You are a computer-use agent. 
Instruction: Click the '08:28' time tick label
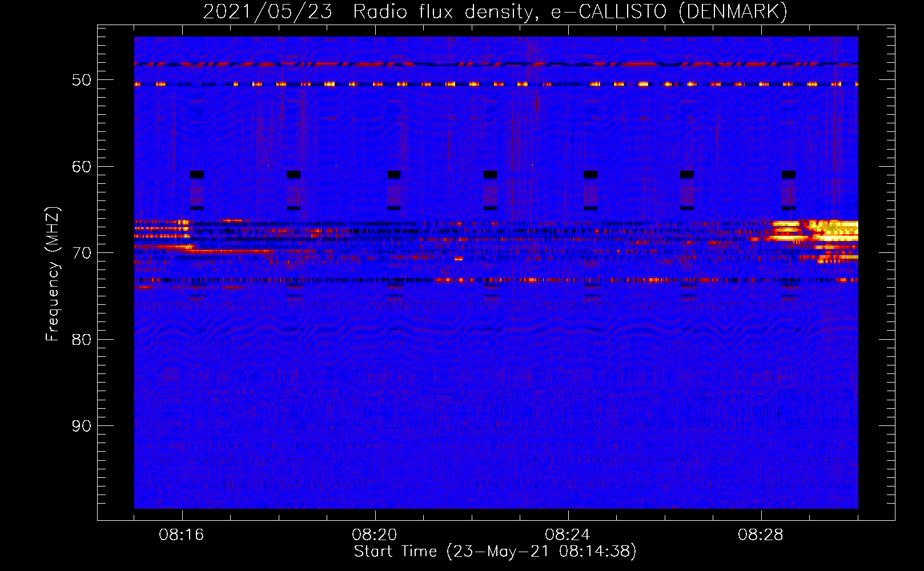pos(761,535)
